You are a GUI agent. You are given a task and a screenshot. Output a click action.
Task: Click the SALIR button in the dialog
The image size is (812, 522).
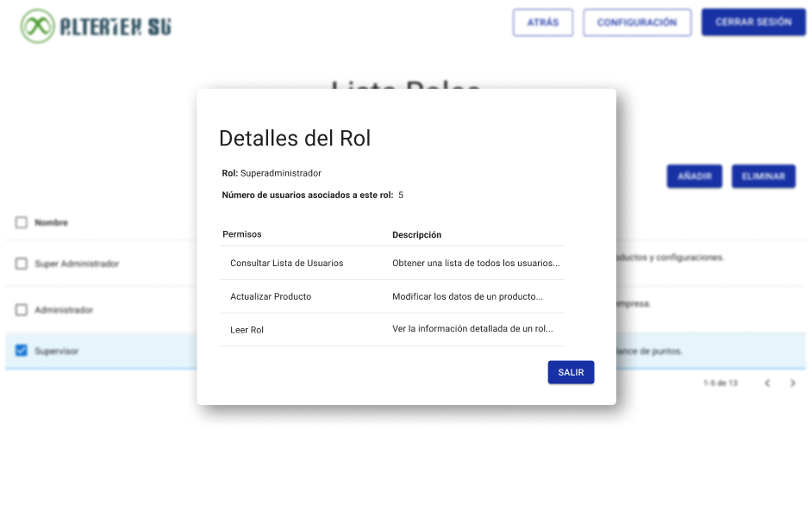pyautogui.click(x=571, y=372)
